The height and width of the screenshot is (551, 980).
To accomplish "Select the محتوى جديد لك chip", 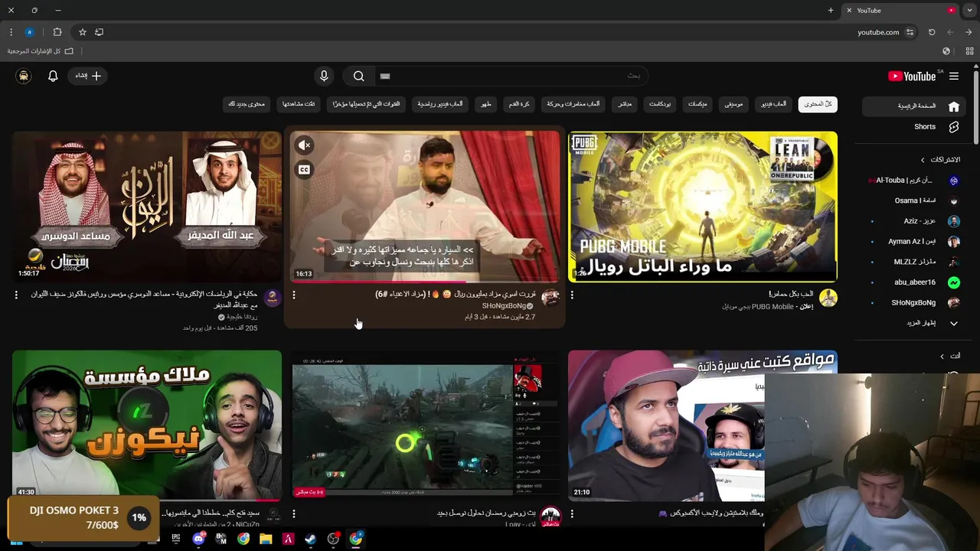I will (247, 104).
